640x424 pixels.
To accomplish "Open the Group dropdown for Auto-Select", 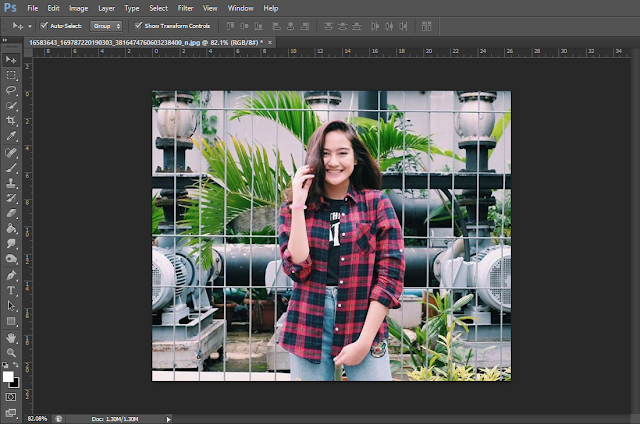I will point(107,25).
